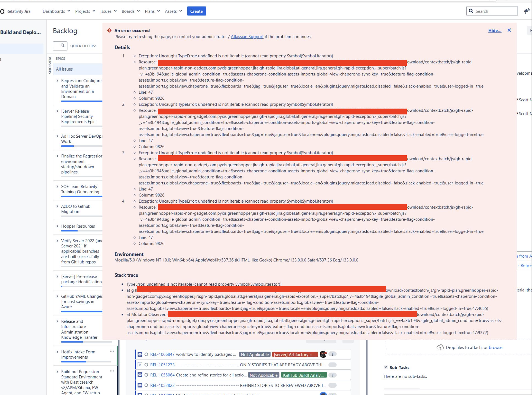Click estimate badge 3 on REL-1066847
Screen dimensions: 532x395
click(x=332, y=354)
